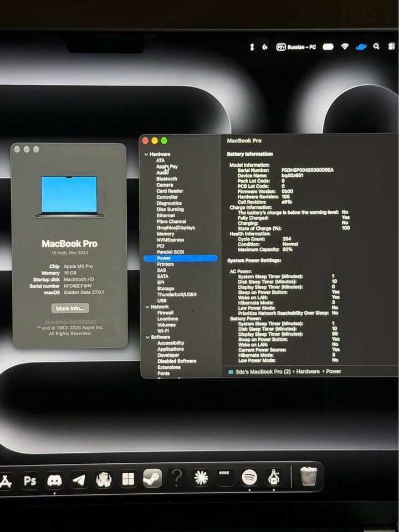
Task: Select Wi-Fi under Network in sidebar
Action: pyautogui.click(x=163, y=331)
